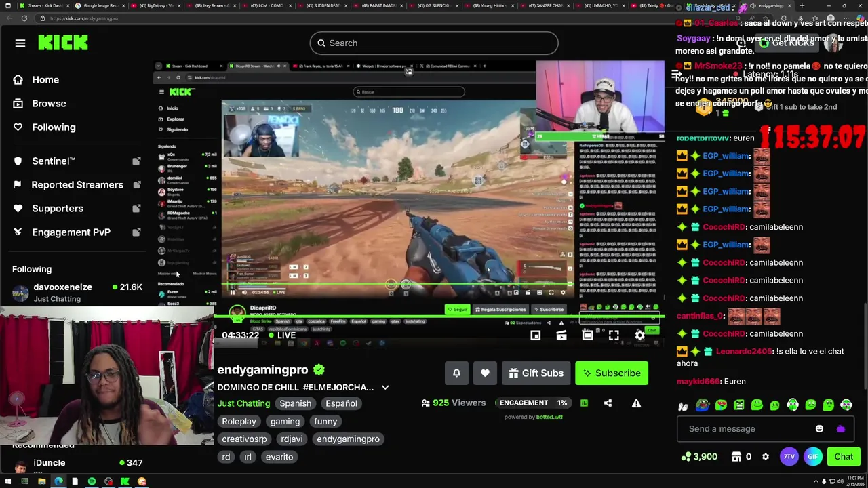This screenshot has height=488, width=868.
Task: Click the green Chat send button
Action: (844, 457)
